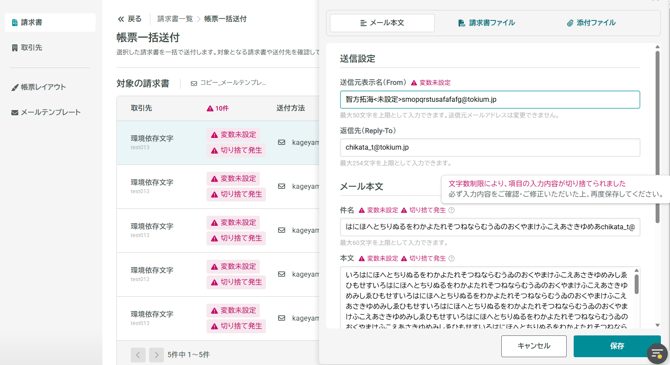Click the メールテンプレート envelope icon

(15, 112)
